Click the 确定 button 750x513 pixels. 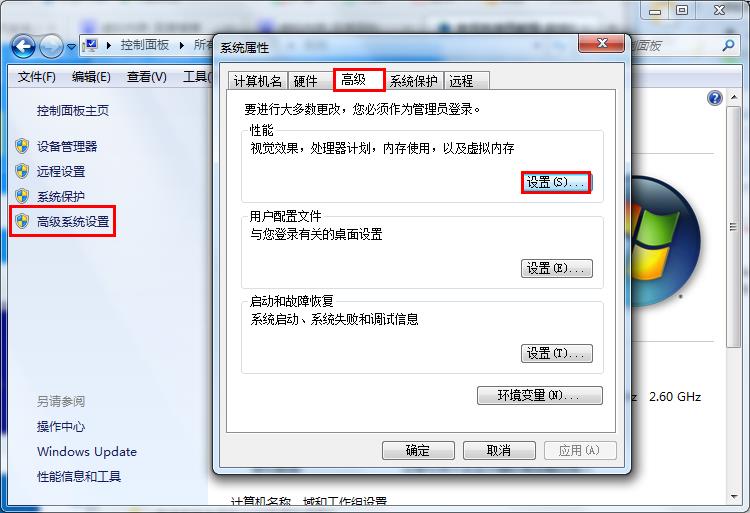pyautogui.click(x=418, y=450)
